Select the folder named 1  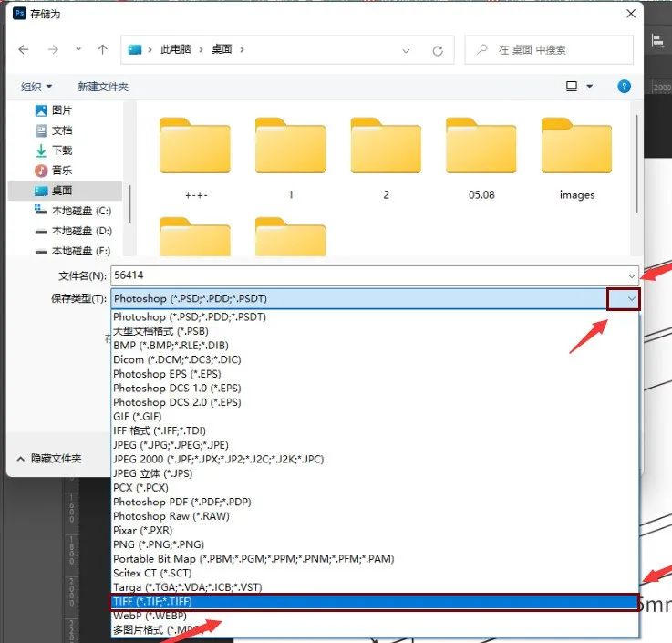pos(291,159)
